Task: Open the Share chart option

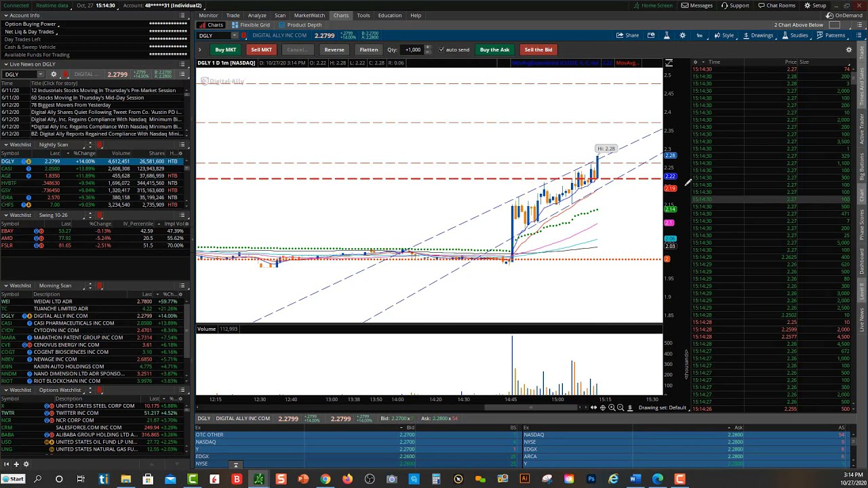Action: click(x=627, y=35)
